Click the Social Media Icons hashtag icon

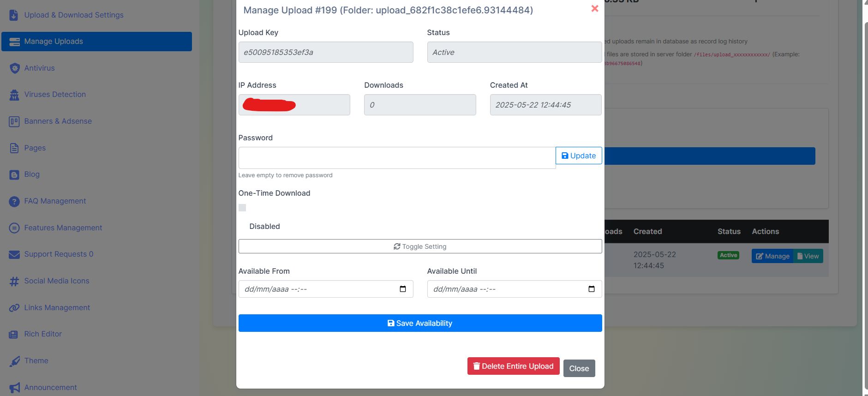[x=14, y=281]
